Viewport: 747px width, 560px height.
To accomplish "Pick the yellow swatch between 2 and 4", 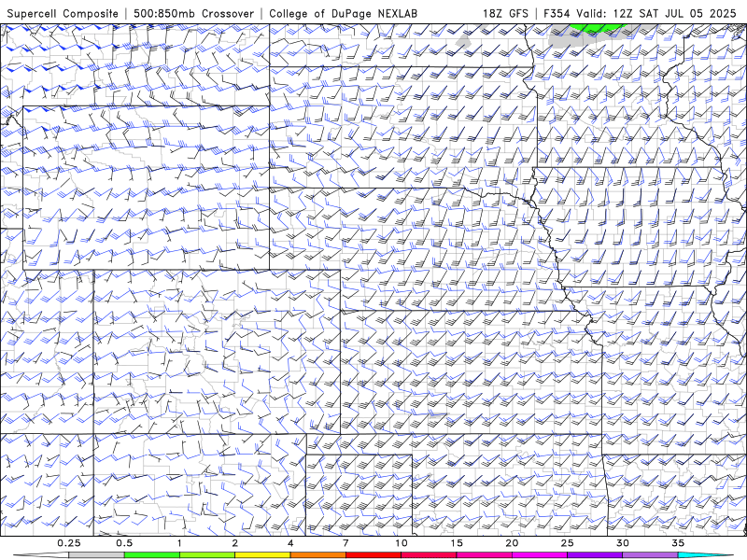I will [x=262, y=555].
